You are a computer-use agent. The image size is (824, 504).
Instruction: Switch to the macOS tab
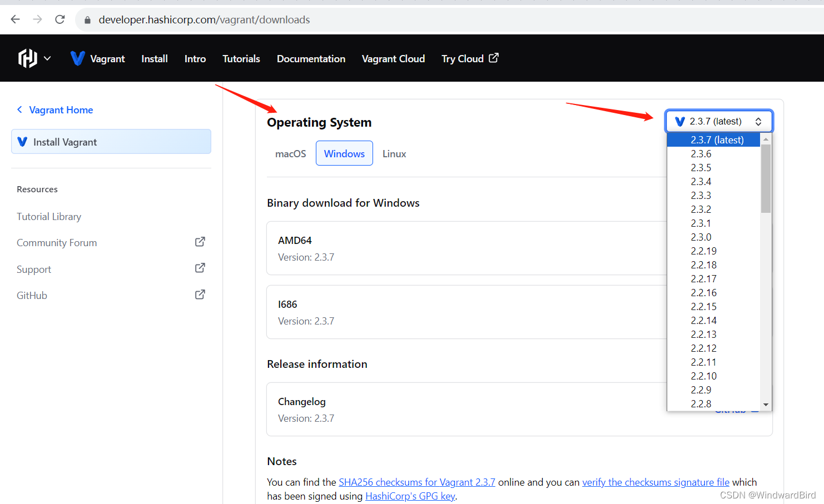(291, 153)
